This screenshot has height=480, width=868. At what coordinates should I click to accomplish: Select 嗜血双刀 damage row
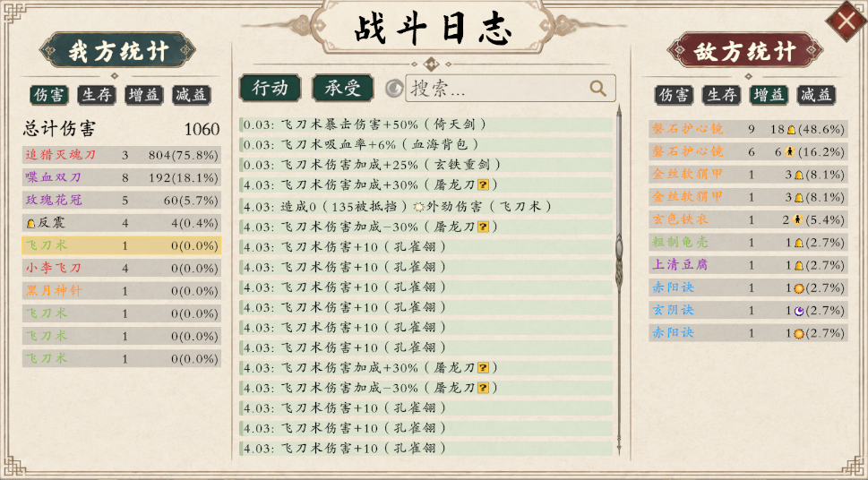tap(122, 177)
